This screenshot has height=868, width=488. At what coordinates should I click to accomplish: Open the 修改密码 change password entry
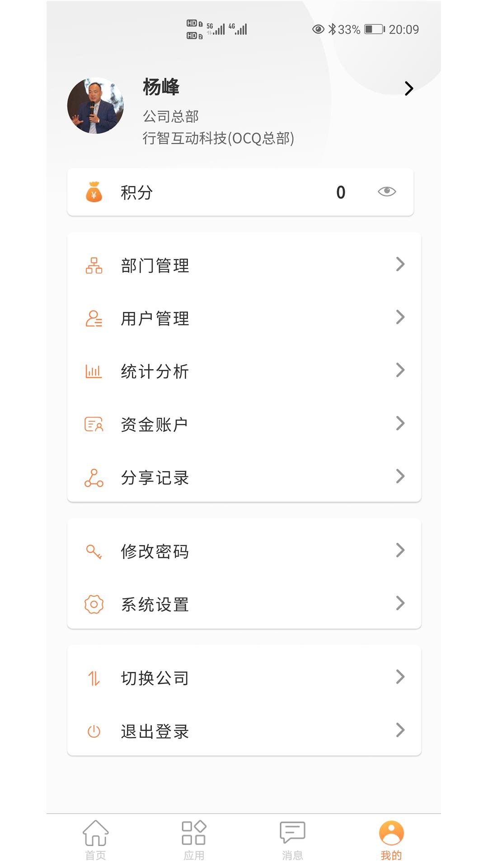click(155, 552)
